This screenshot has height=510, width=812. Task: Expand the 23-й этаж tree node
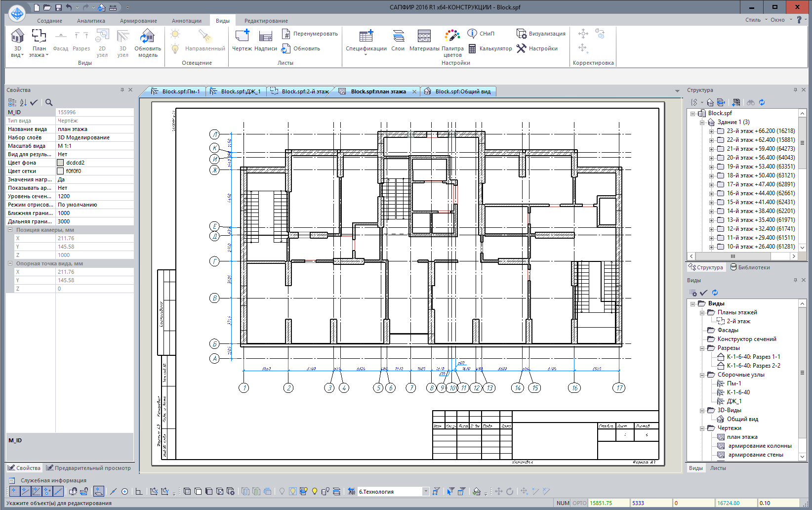711,131
